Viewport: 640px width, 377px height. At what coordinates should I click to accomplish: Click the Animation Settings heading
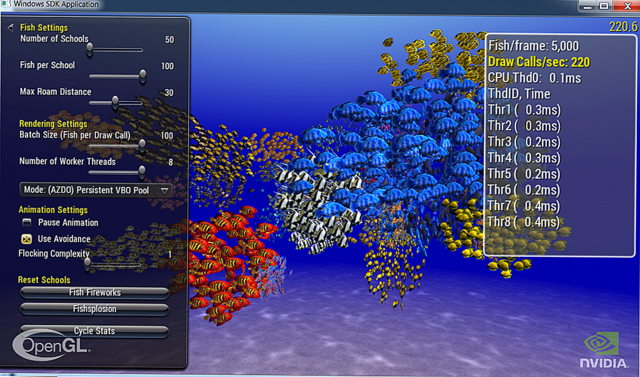[53, 210]
